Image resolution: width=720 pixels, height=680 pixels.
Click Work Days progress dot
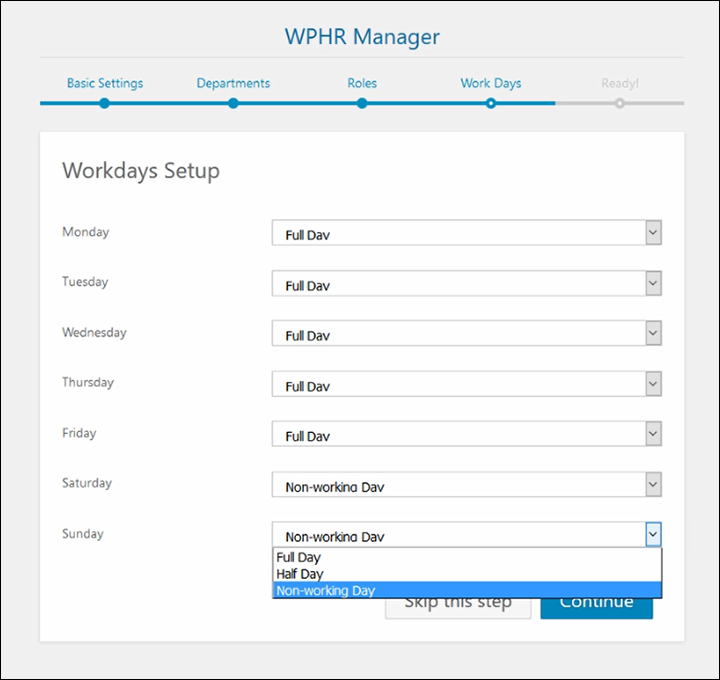(491, 103)
